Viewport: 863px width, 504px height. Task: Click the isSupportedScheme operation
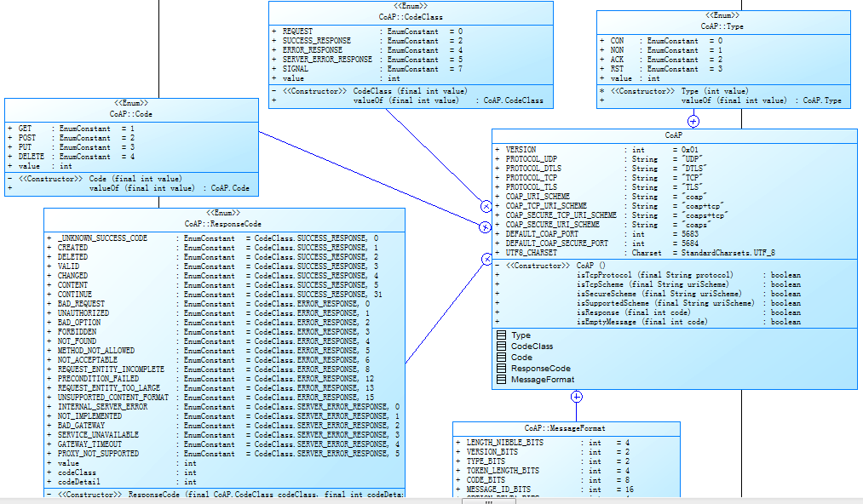point(647,302)
